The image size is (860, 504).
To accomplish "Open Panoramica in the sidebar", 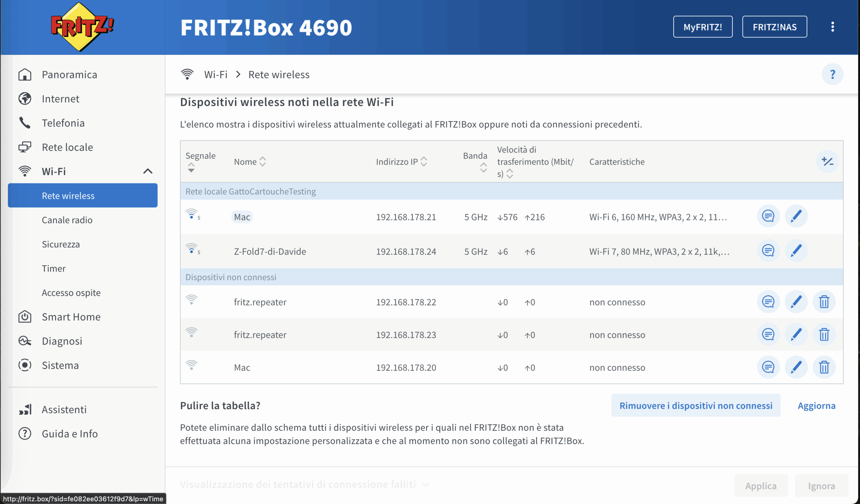I will (83, 74).
